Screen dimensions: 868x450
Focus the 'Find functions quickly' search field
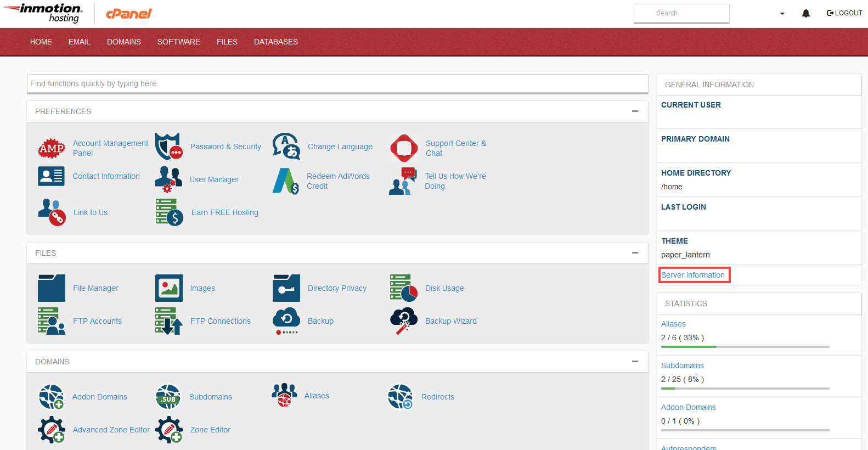pyautogui.click(x=337, y=83)
